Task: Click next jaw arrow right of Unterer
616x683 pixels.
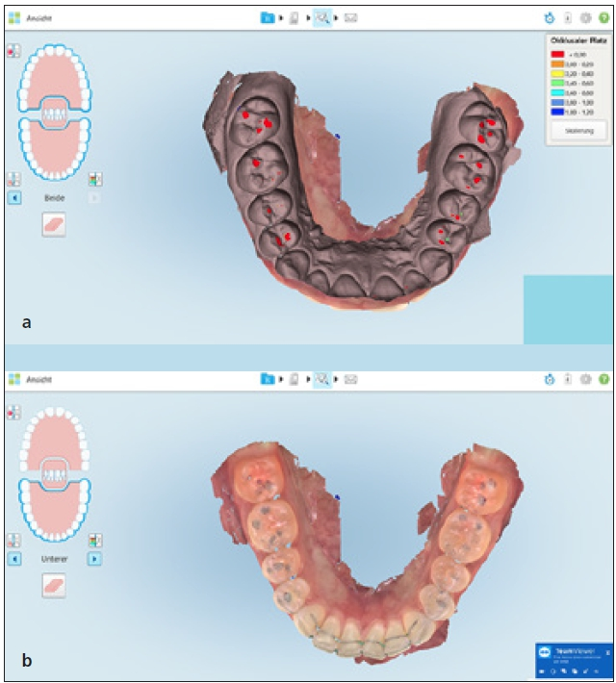Action: 95,558
